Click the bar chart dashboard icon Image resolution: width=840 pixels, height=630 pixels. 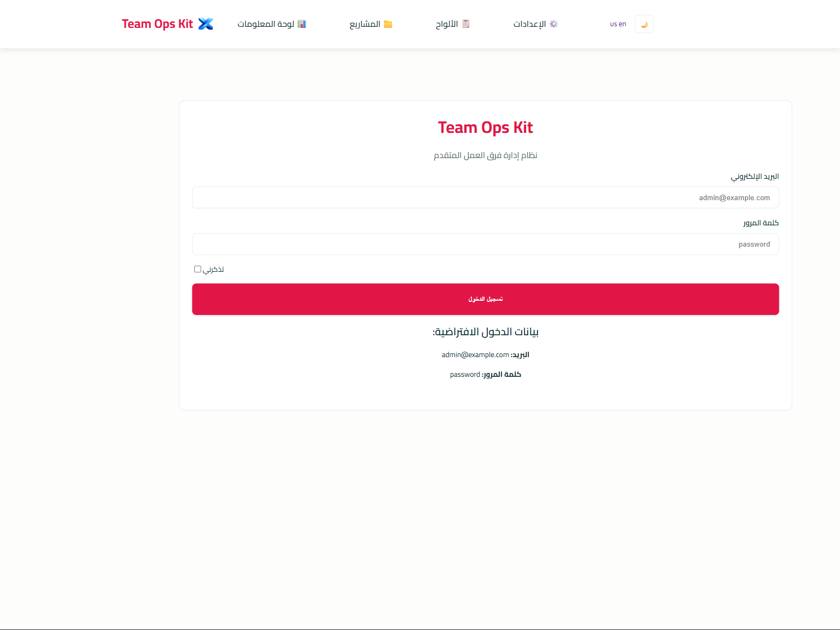(302, 24)
